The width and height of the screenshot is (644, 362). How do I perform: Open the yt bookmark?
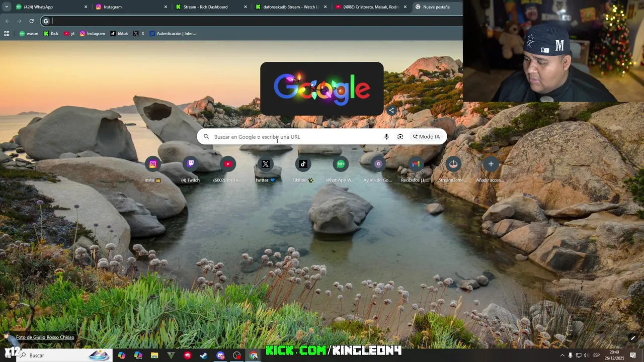click(x=69, y=34)
